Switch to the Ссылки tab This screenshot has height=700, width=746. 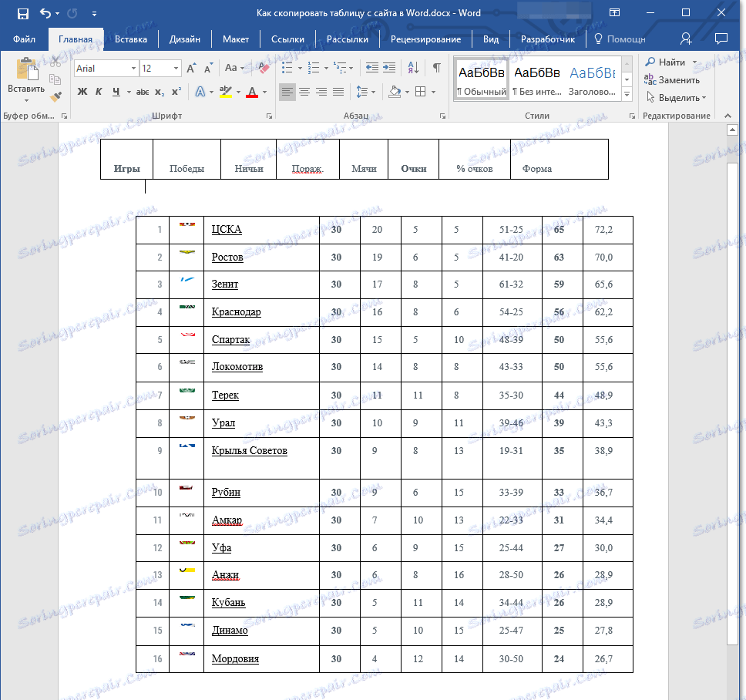pos(287,39)
